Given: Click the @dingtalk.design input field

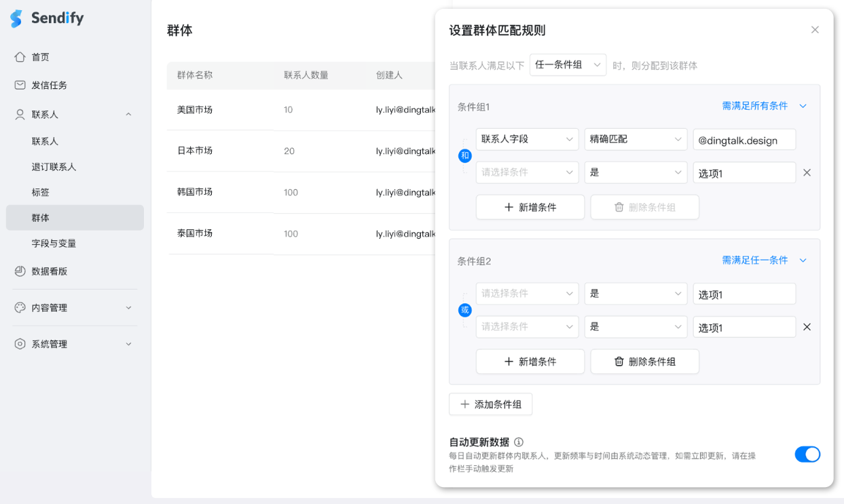Looking at the screenshot, I should coord(744,139).
